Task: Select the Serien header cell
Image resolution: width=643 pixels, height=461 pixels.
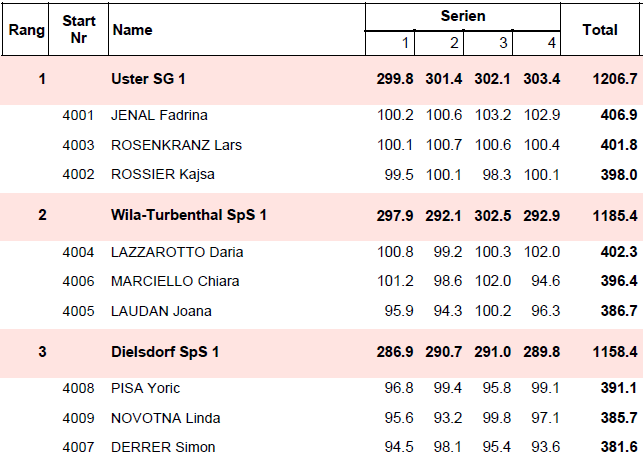Action: [463, 16]
